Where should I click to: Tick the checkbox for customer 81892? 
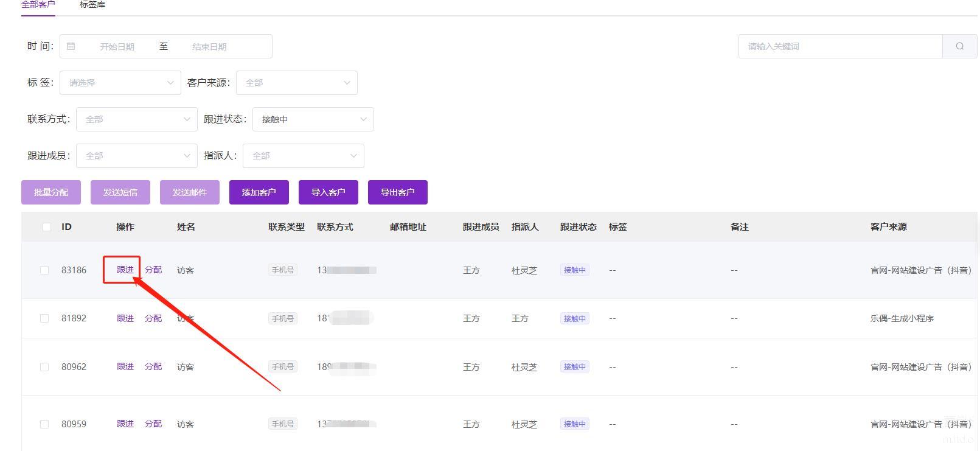[44, 318]
